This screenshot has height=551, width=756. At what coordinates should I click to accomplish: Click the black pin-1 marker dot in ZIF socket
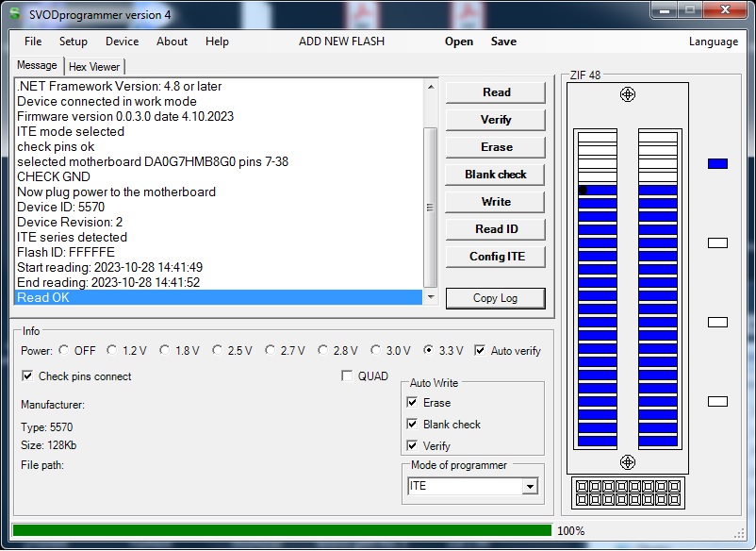[583, 190]
